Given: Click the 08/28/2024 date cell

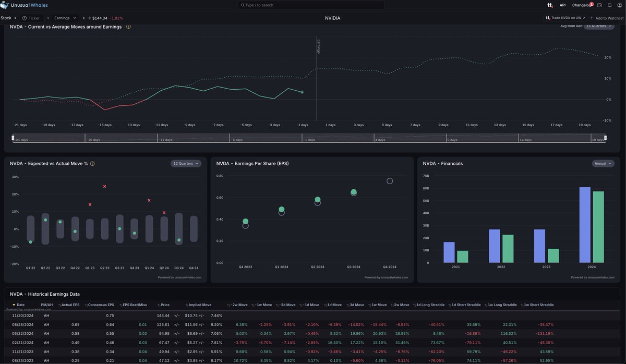Looking at the screenshot, I should click(x=22, y=324).
